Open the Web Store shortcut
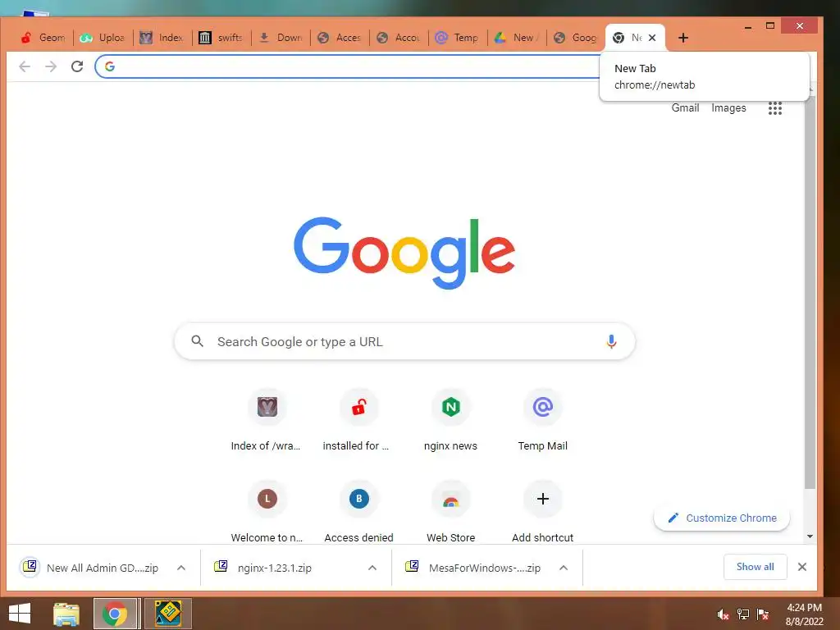This screenshot has height=630, width=840. tap(450, 512)
